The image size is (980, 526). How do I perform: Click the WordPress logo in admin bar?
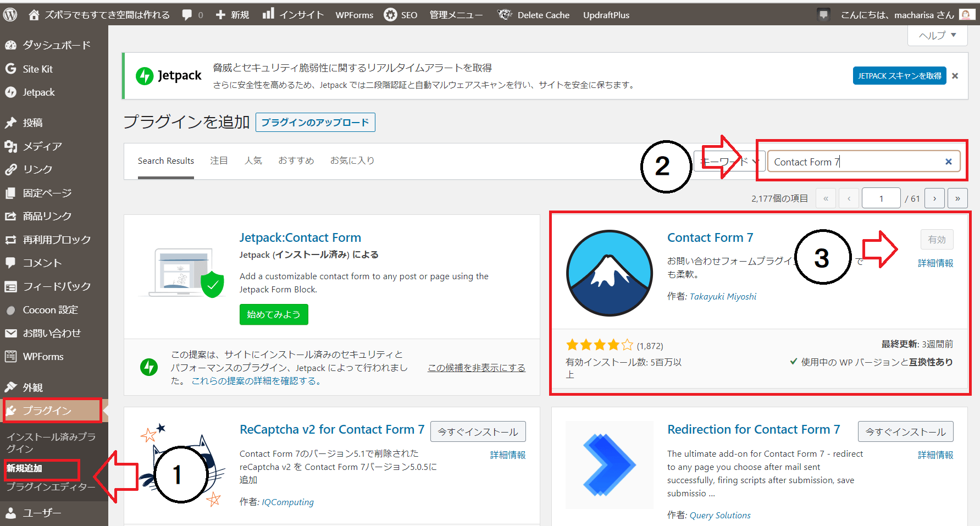tap(10, 15)
